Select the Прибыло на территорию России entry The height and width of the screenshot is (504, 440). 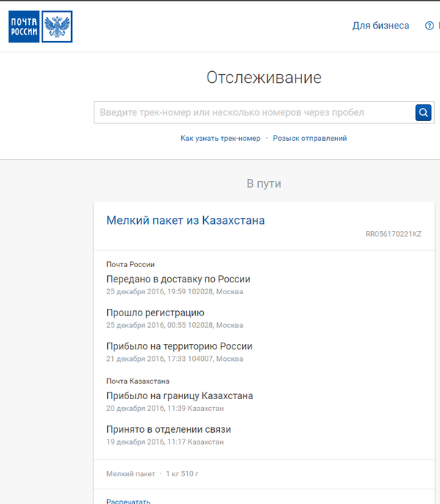pyautogui.click(x=179, y=346)
